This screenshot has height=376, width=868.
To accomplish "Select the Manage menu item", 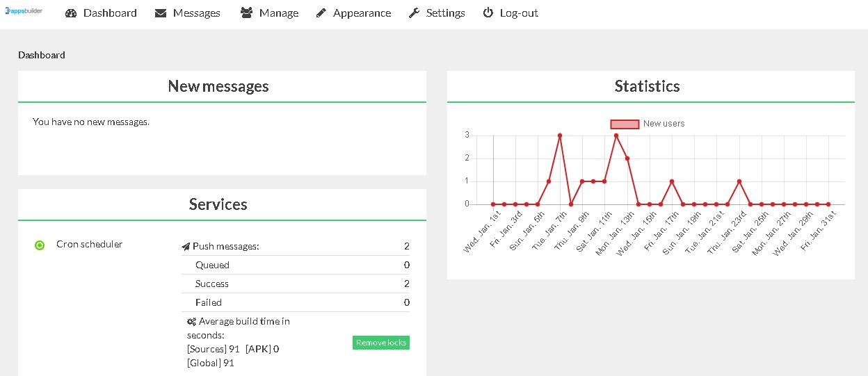I will pos(278,13).
